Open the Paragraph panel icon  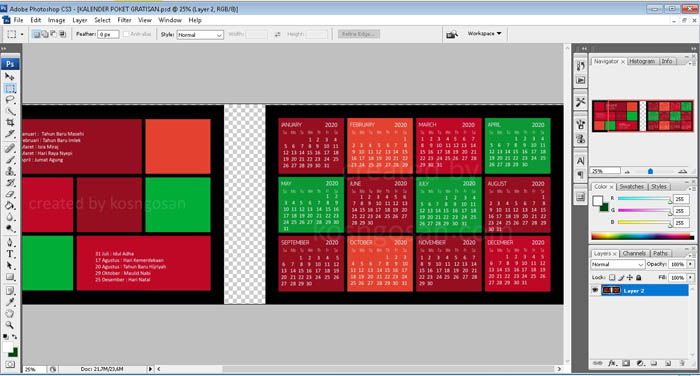(580, 175)
